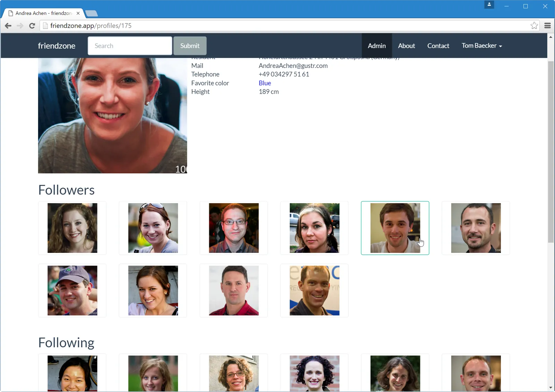Click the email AndreaAchen@gustr.com
The image size is (555, 392).
(x=293, y=66)
